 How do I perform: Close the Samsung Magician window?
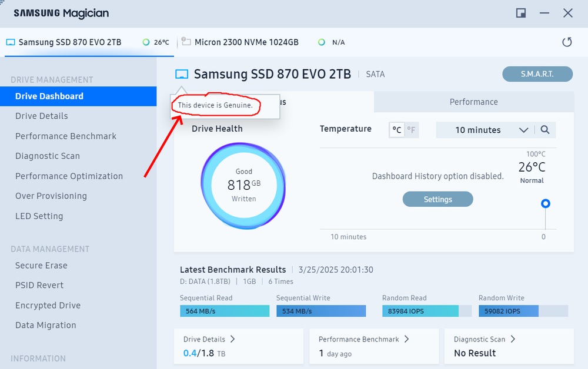568,13
